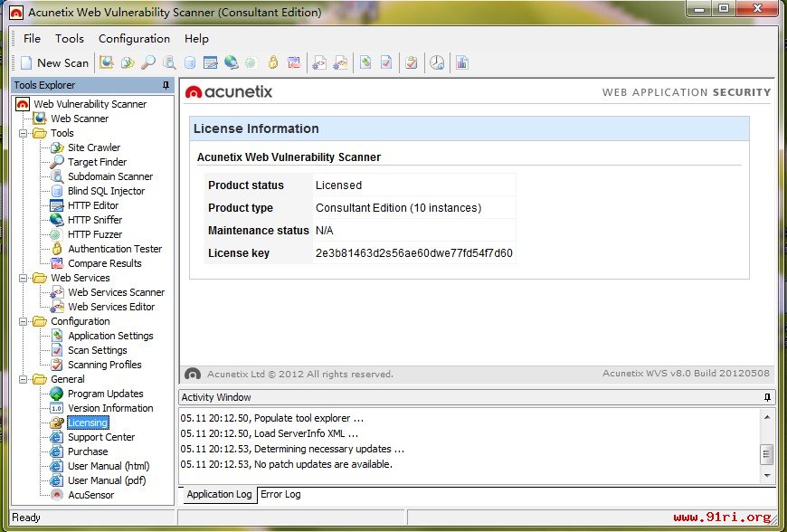Choose Web Services Editor in the tree
This screenshot has width=787, height=532.
(111, 307)
